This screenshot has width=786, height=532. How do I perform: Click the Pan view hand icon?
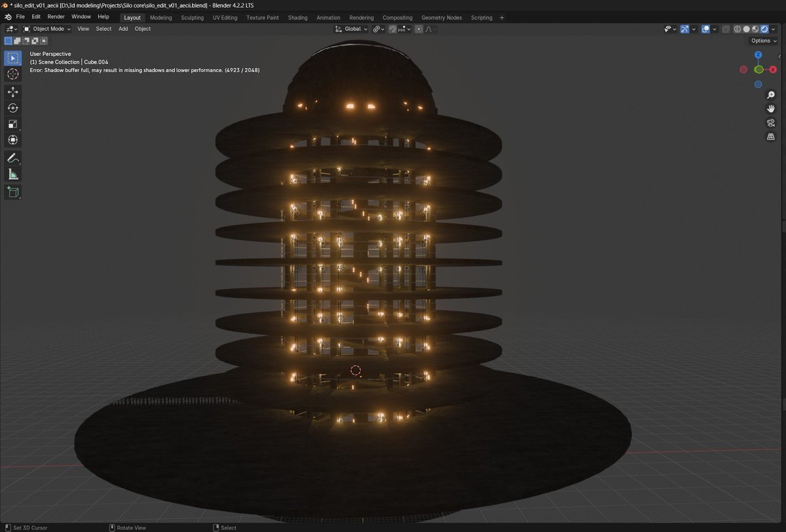pos(771,109)
